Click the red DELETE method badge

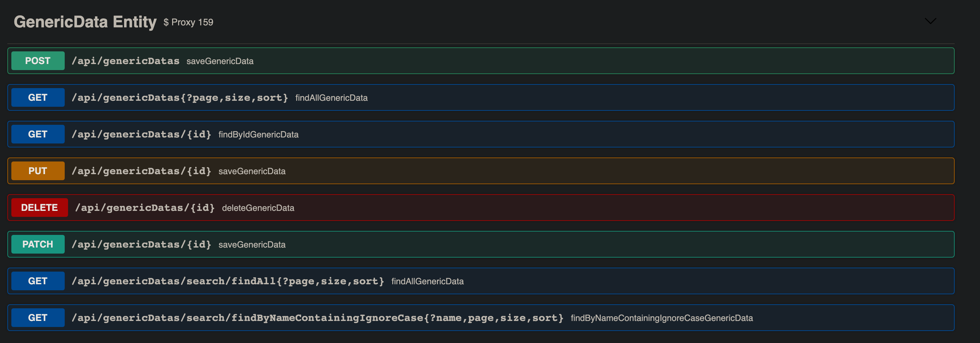click(x=39, y=208)
